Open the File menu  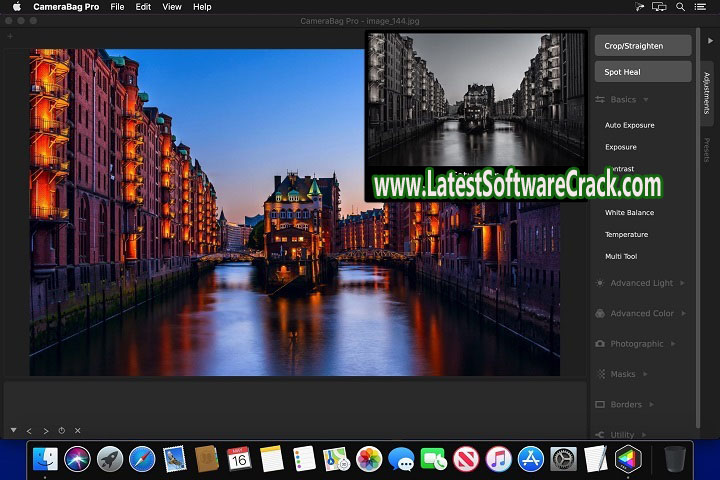tap(117, 7)
